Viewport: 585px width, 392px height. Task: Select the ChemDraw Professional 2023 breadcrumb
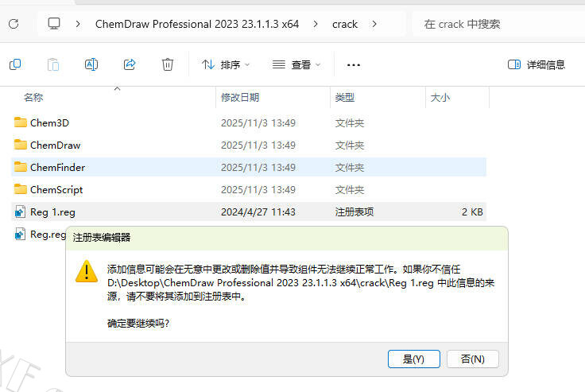[196, 24]
